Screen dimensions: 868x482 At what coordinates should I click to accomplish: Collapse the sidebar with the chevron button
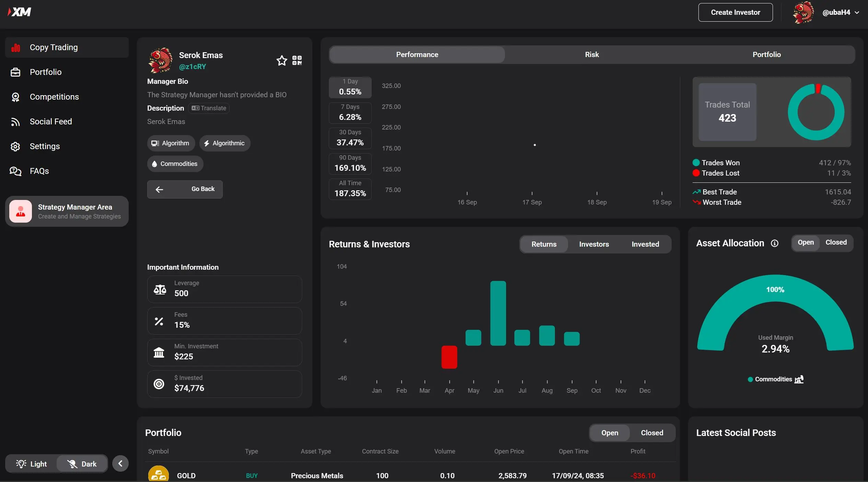click(x=120, y=463)
